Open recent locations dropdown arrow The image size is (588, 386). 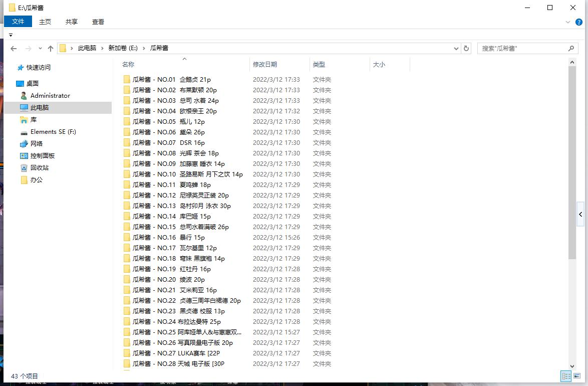[x=40, y=49]
